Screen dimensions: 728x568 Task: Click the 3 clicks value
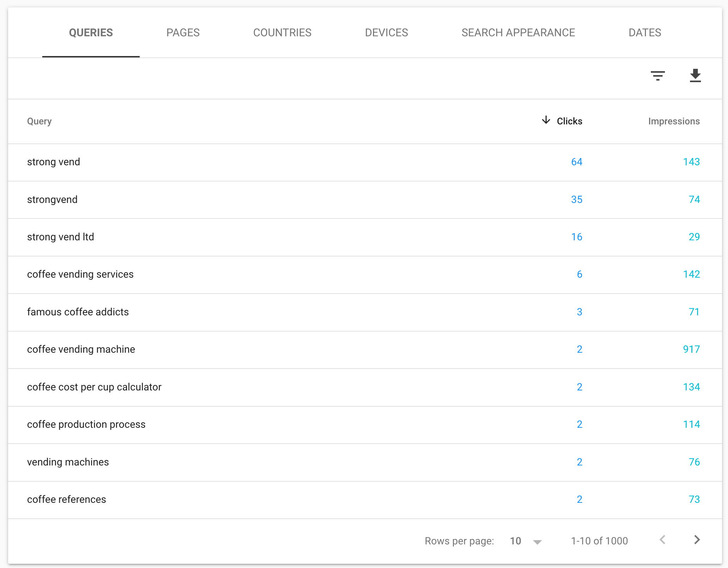tap(579, 312)
